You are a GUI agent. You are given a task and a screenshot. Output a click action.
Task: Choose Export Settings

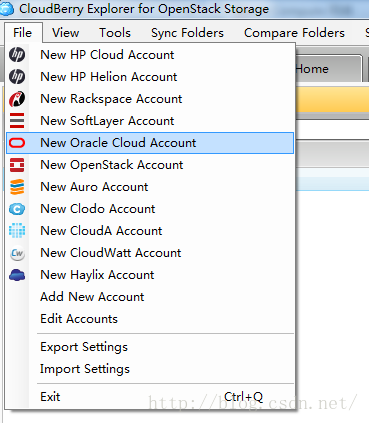point(150,347)
